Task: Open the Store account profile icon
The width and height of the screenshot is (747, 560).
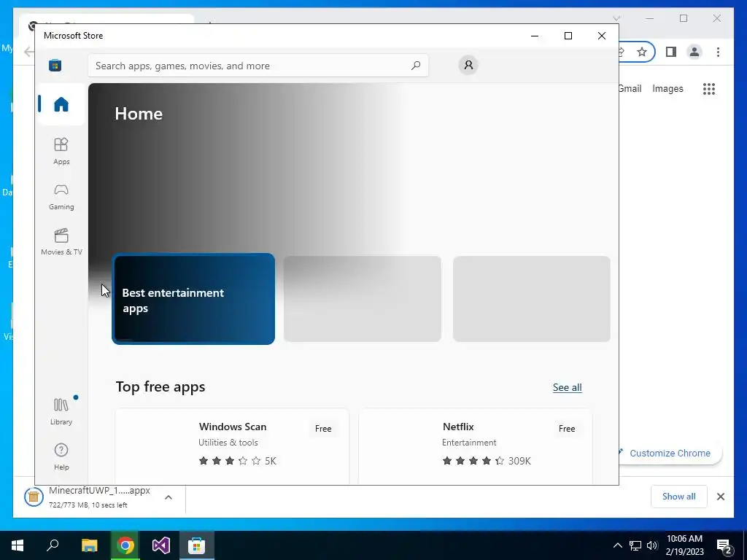Action: [468, 65]
